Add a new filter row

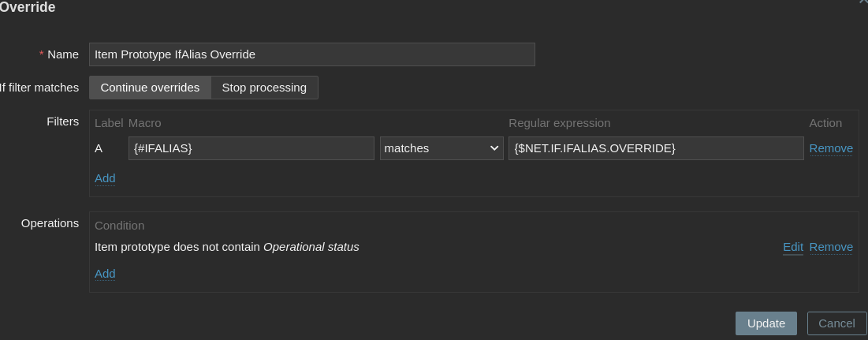pyautogui.click(x=105, y=178)
